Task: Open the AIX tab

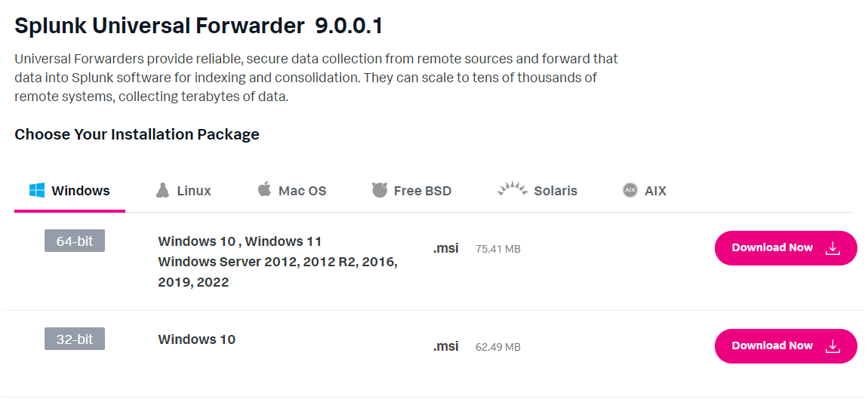Action: [645, 191]
